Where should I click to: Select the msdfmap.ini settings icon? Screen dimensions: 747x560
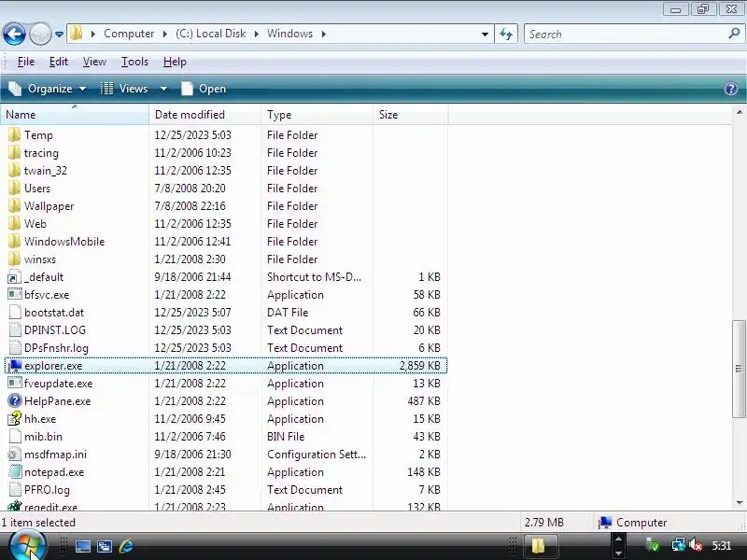(x=15, y=454)
